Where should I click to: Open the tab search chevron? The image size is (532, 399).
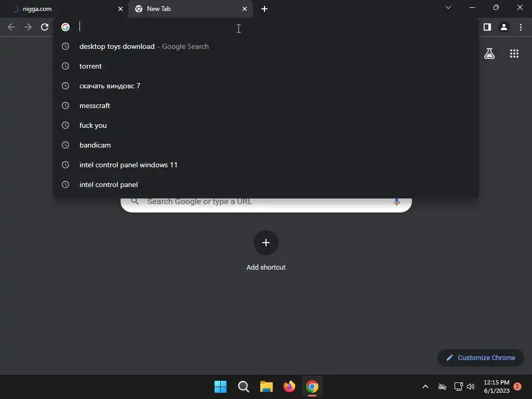pos(448,7)
